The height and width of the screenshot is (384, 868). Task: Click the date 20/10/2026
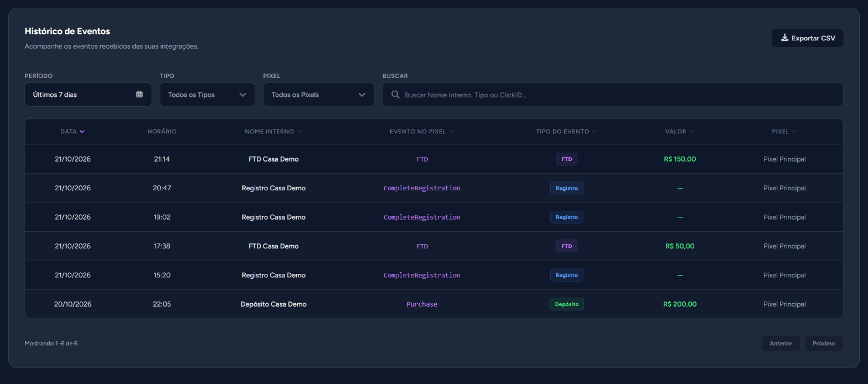click(73, 304)
